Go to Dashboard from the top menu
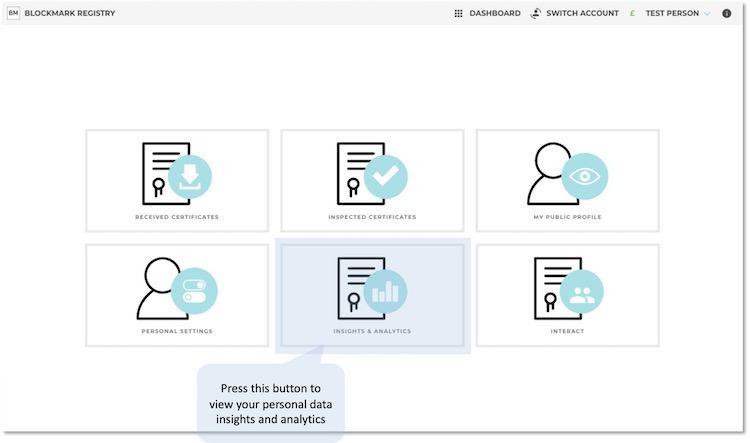750x443 pixels. point(495,14)
